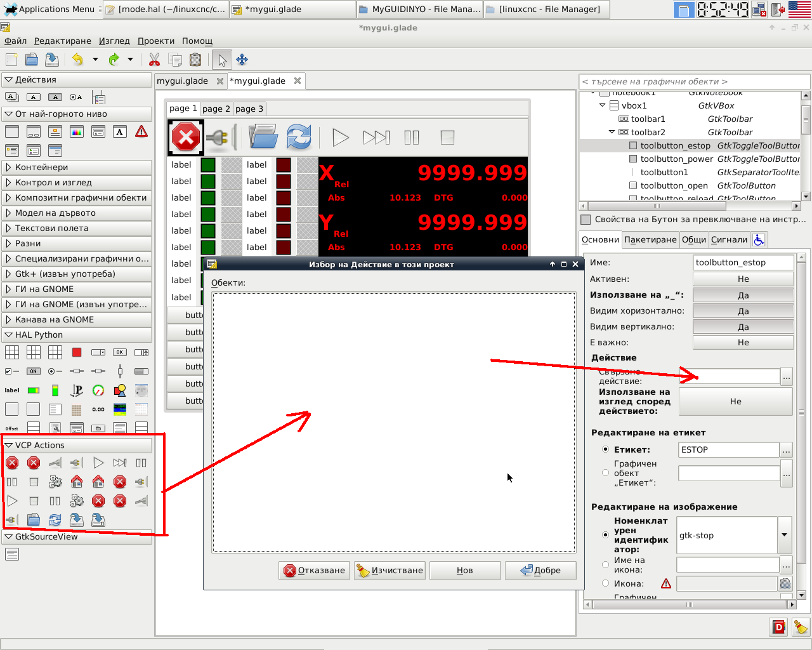Click Отказване to cancel the dialog
Screen dimensions: 812x650
(315, 571)
